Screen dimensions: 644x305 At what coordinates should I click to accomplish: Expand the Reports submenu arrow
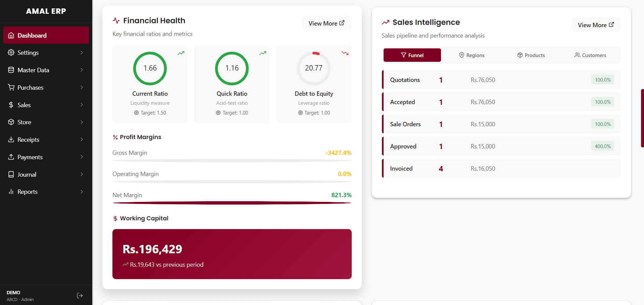[82, 191]
